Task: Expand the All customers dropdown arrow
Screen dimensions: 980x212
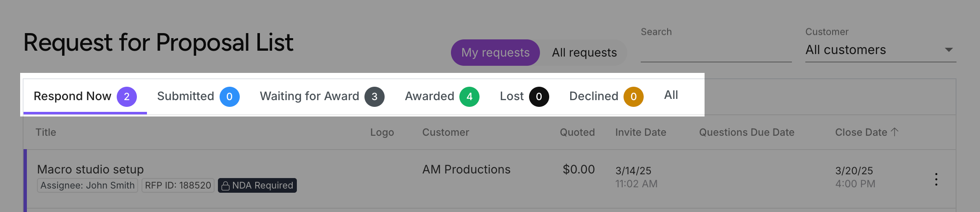Action: pyautogui.click(x=949, y=50)
